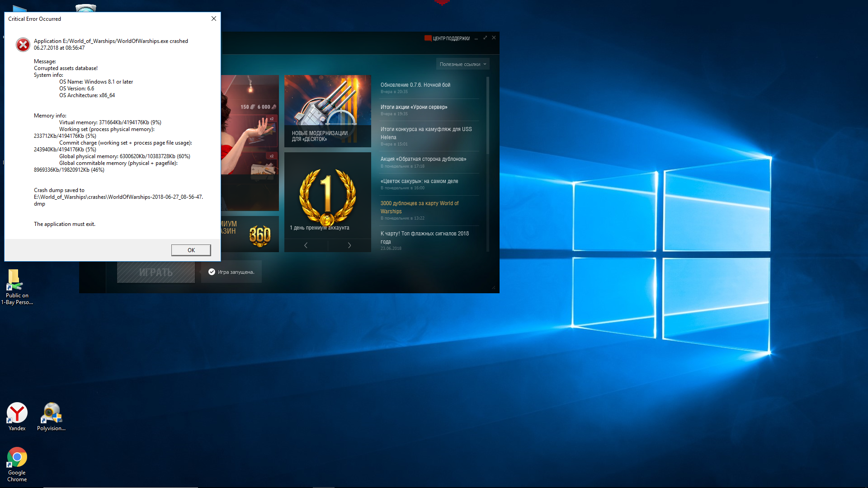Go to previous premium shop slide
Screen dimensions: 868x488
point(306,245)
